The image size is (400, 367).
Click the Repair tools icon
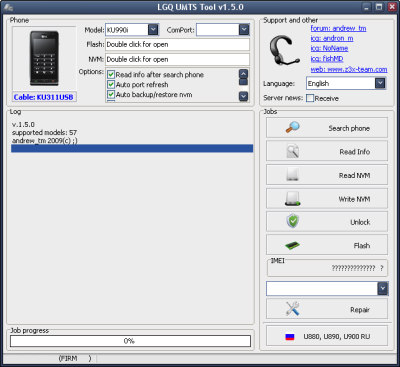tap(293, 309)
